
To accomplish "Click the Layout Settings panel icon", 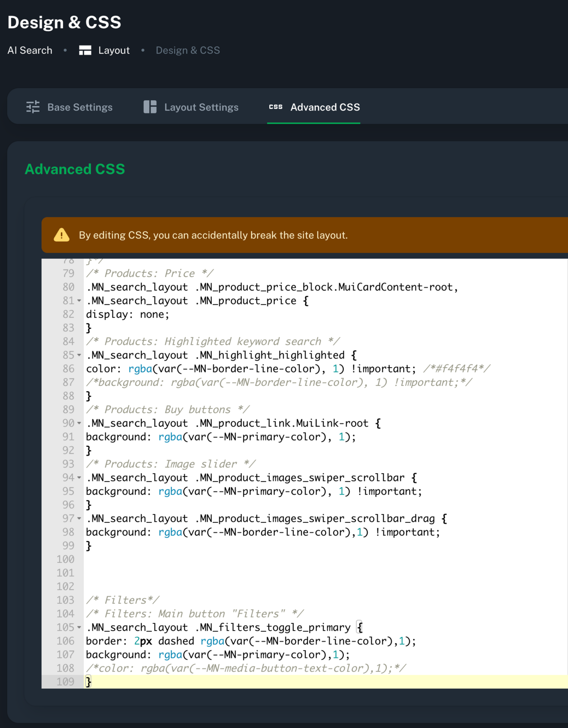I will coord(150,107).
